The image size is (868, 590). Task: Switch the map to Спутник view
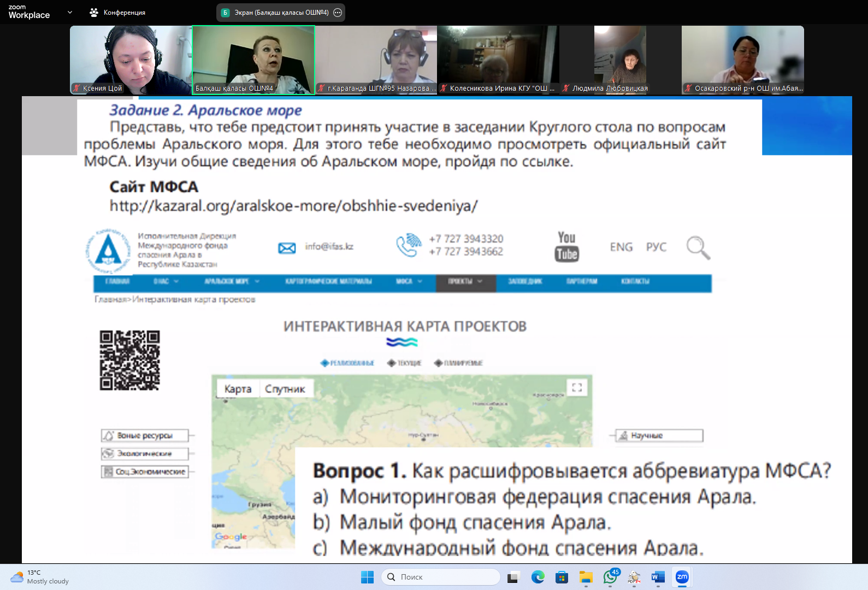click(x=285, y=389)
